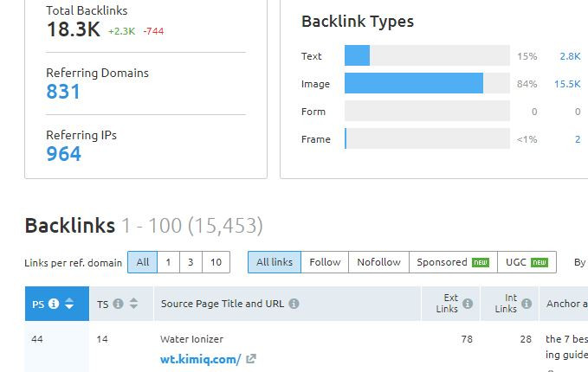Select All links per ref. domain

tap(143, 262)
